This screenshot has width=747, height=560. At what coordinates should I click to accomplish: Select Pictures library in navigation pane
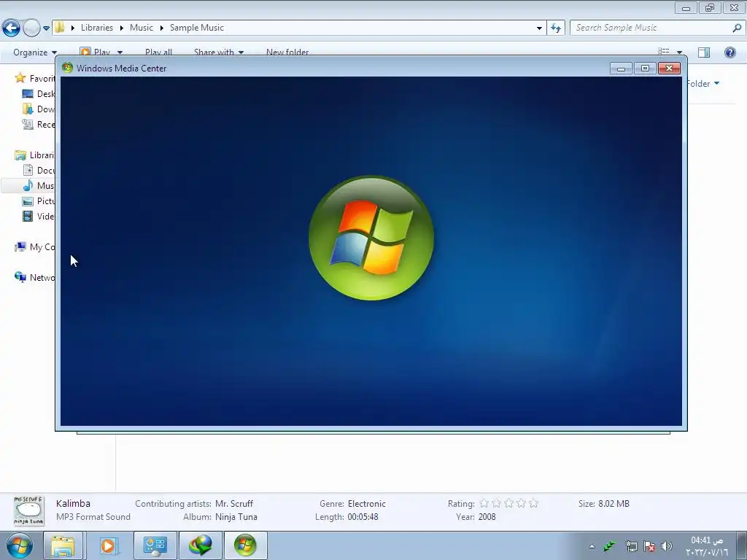point(39,201)
